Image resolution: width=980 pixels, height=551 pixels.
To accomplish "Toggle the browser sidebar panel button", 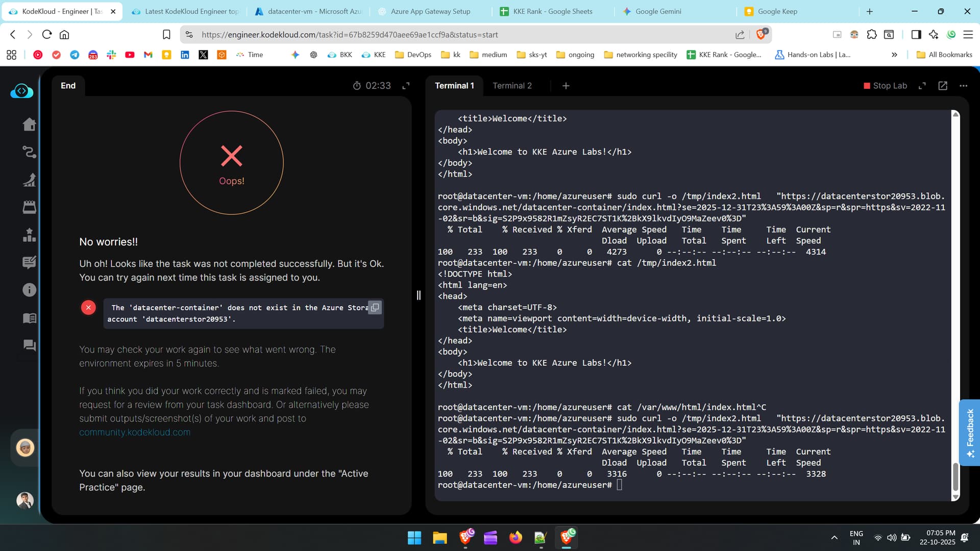I will (x=916, y=34).
